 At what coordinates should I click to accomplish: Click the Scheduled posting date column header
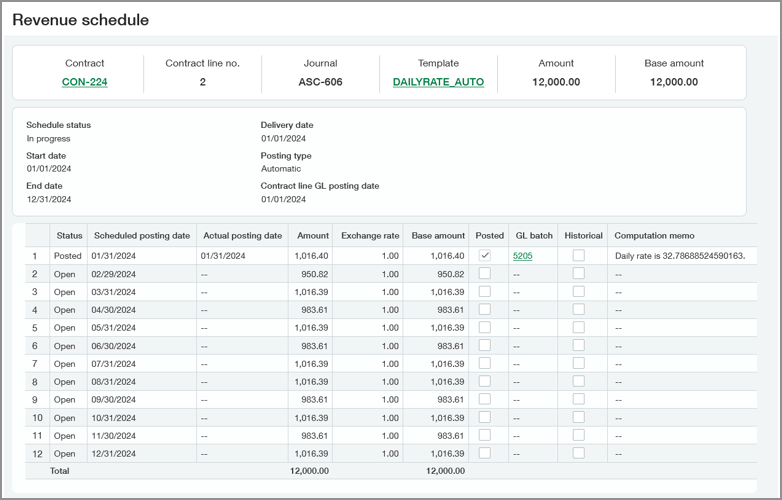[x=141, y=236]
